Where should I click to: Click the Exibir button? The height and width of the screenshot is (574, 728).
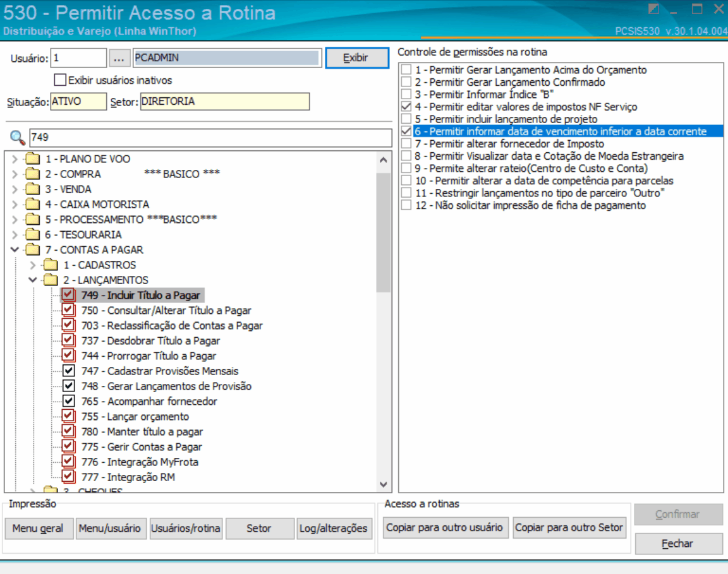(357, 58)
